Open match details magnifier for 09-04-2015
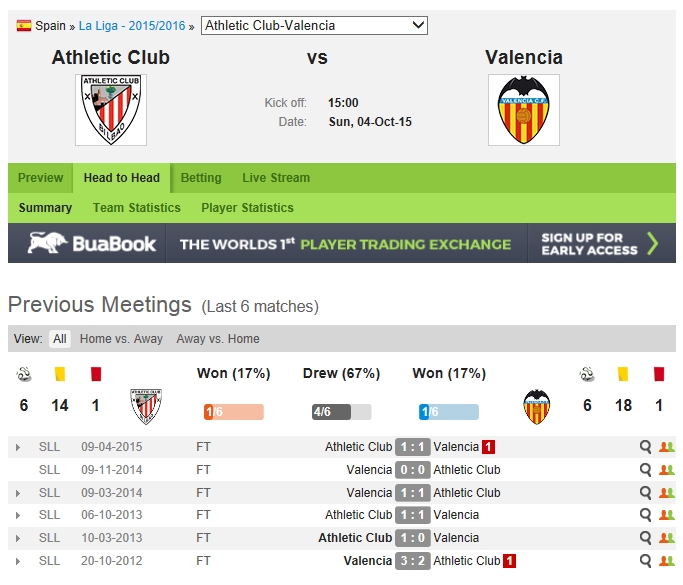The image size is (683, 585). [646, 447]
